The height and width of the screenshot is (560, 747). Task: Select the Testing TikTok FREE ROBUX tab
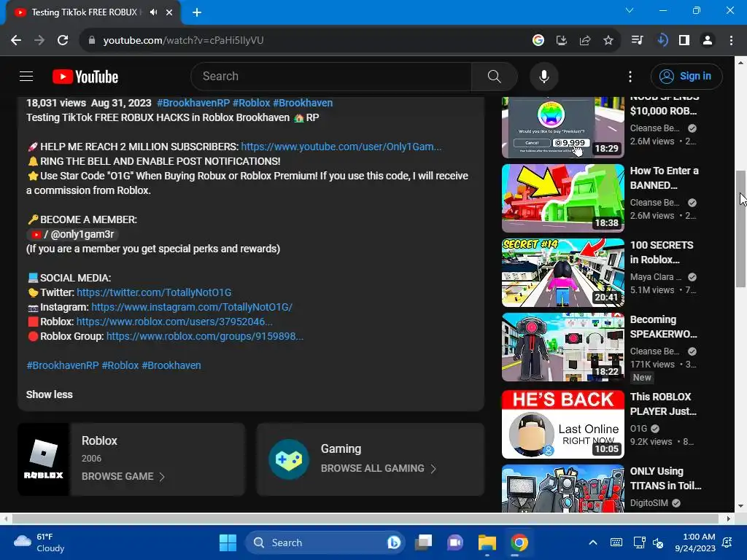(x=93, y=12)
